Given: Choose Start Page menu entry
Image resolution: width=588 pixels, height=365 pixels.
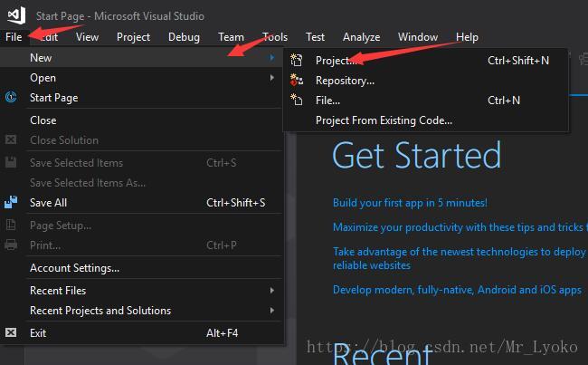Looking at the screenshot, I should point(141,98).
